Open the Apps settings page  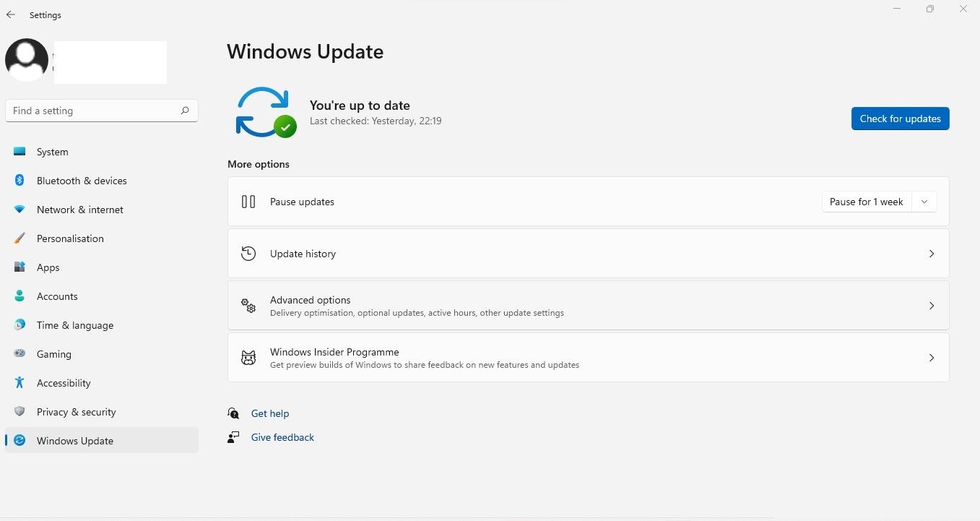[102, 267]
